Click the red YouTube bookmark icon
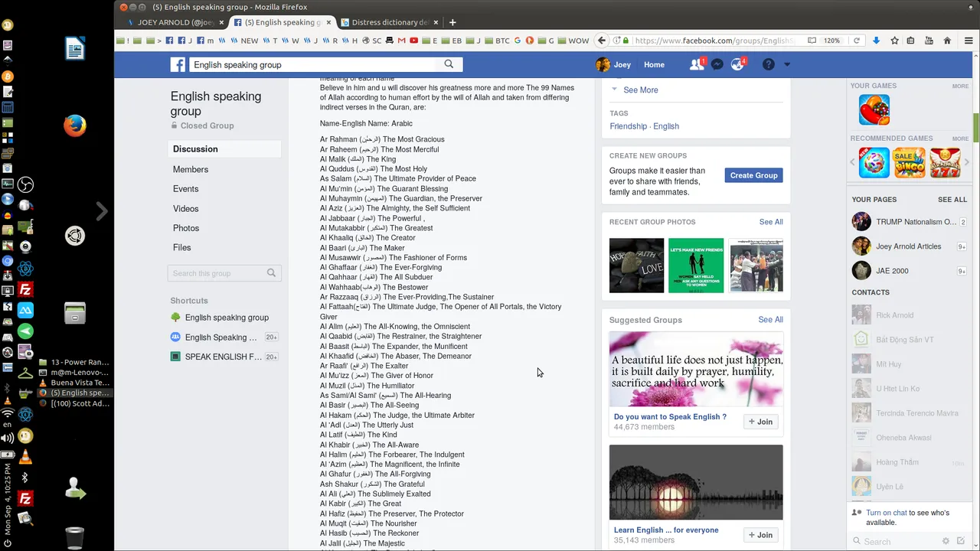Image resolution: width=980 pixels, height=551 pixels. (414, 41)
